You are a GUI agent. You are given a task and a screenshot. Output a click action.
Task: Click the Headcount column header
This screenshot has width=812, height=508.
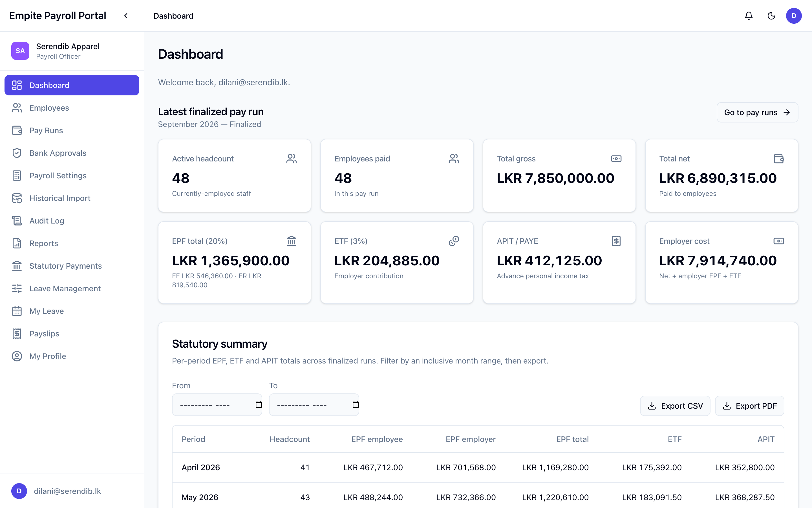pyautogui.click(x=290, y=439)
